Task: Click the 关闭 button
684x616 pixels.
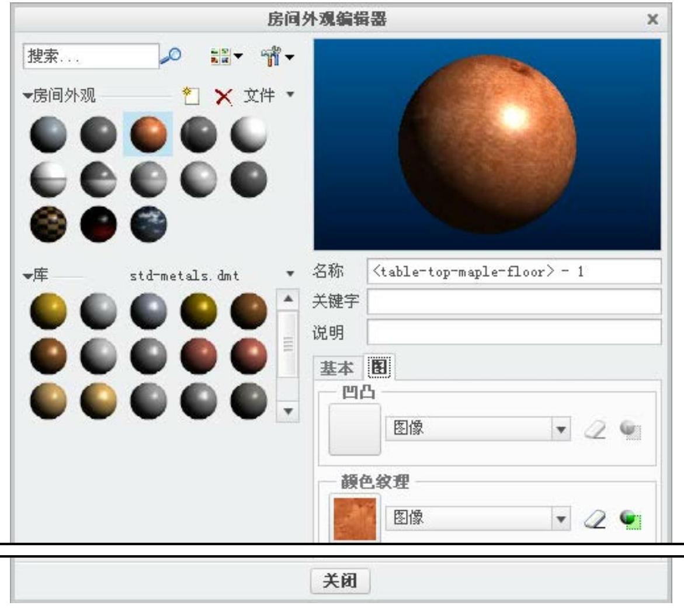Action: [341, 580]
